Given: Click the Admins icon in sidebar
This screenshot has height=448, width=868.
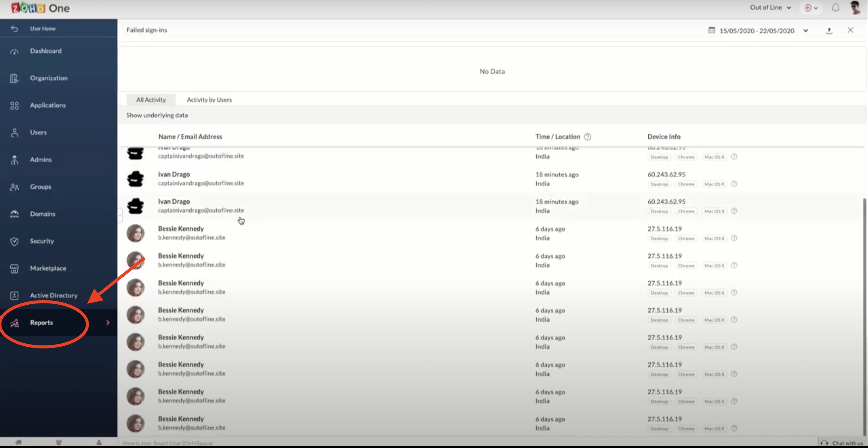Looking at the screenshot, I should tap(14, 160).
